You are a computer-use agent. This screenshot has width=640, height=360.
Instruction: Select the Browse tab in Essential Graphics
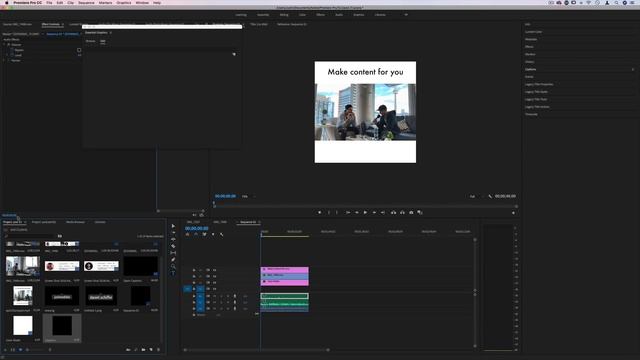click(90, 41)
